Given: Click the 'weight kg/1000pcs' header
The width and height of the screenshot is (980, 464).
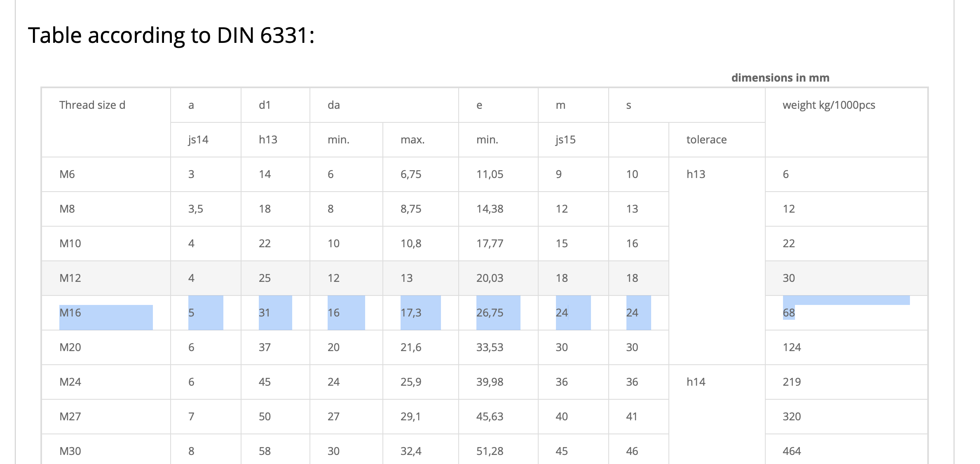Looking at the screenshot, I should [829, 105].
